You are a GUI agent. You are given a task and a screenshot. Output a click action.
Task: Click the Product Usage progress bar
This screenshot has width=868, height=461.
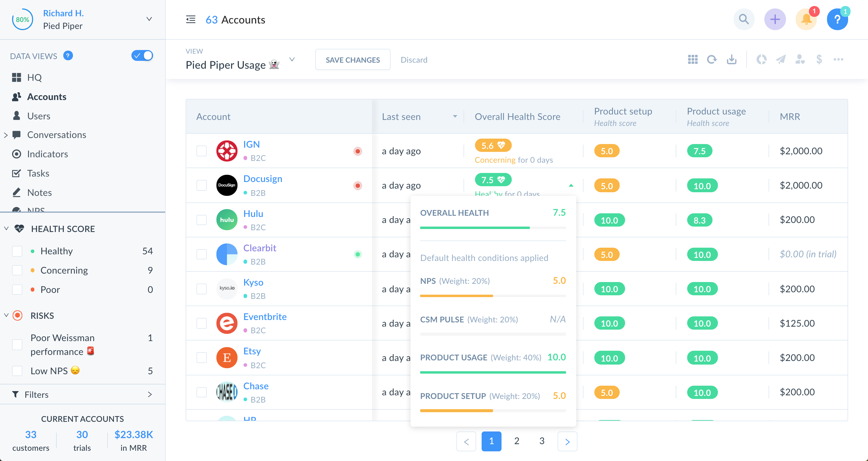tap(493, 372)
